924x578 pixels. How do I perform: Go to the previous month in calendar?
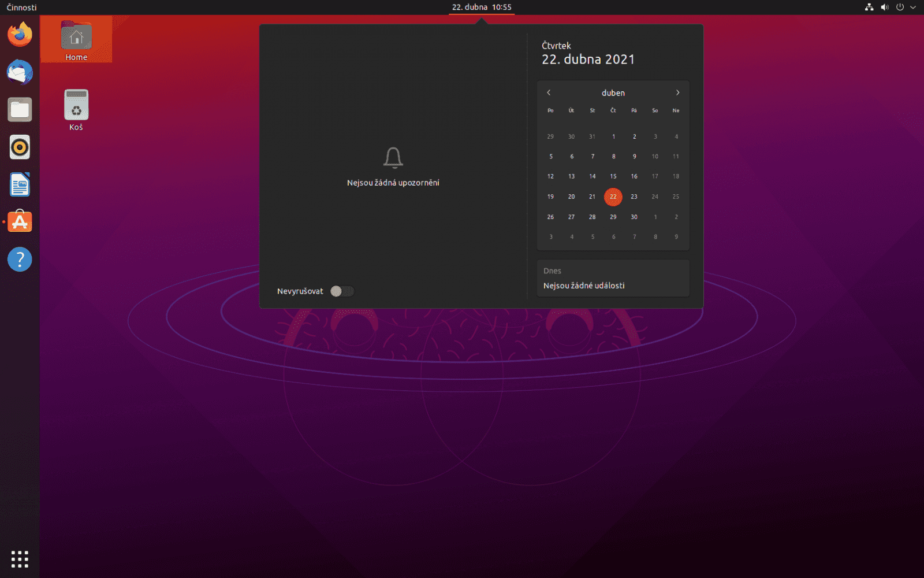click(x=548, y=92)
